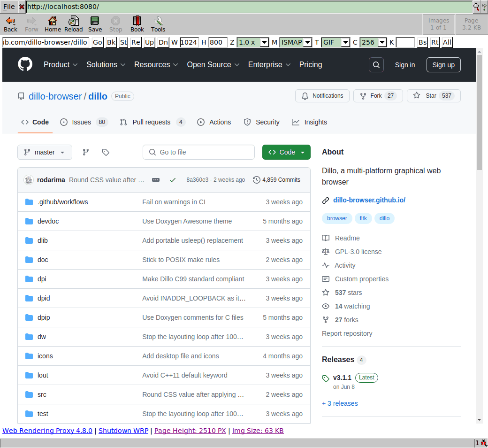Click the link icon beside dillo-browser.github.io

[326, 201]
